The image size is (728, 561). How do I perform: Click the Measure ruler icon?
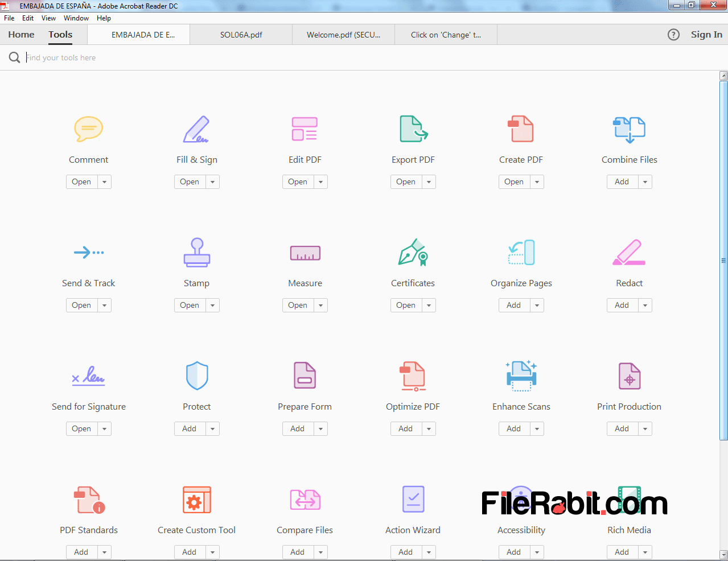pyautogui.click(x=305, y=253)
